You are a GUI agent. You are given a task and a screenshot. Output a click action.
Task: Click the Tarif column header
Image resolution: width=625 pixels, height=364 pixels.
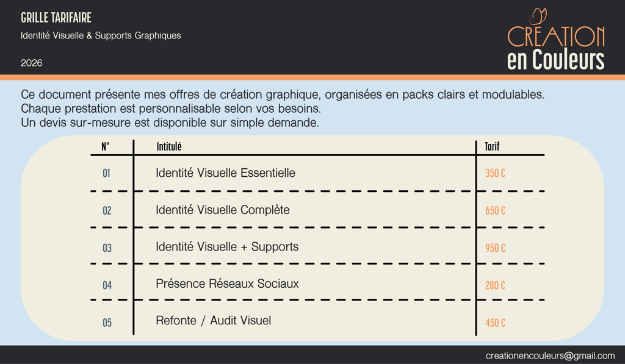[492, 147]
